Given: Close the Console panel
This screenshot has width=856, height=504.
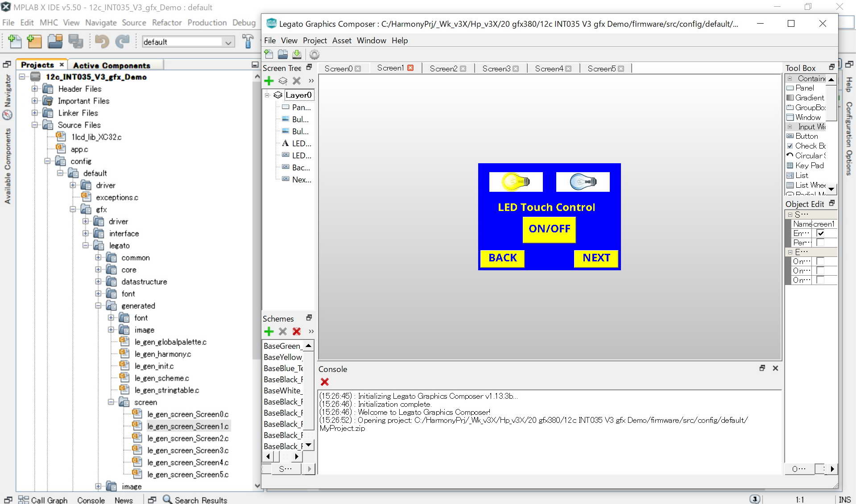Looking at the screenshot, I should [x=775, y=368].
